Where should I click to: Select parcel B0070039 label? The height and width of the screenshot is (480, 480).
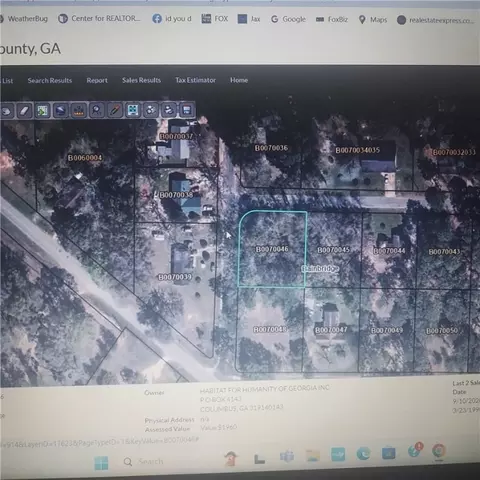[175, 277]
